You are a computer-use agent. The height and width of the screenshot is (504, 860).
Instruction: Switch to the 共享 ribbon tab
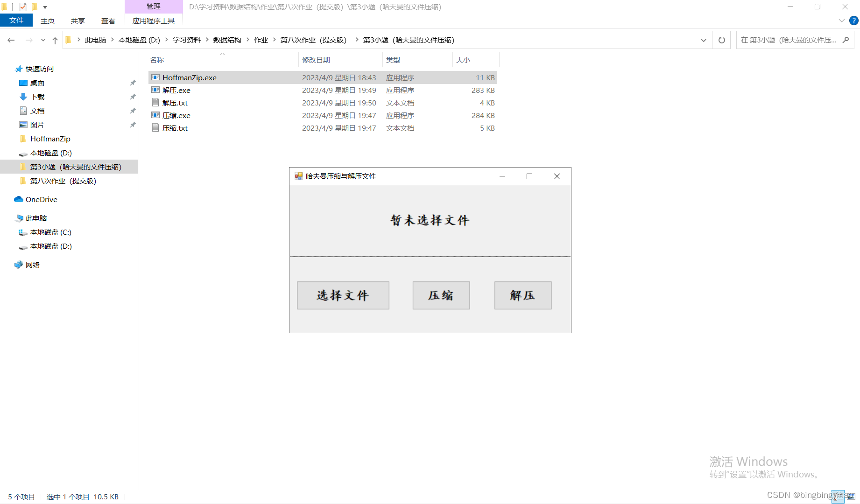[x=78, y=21]
